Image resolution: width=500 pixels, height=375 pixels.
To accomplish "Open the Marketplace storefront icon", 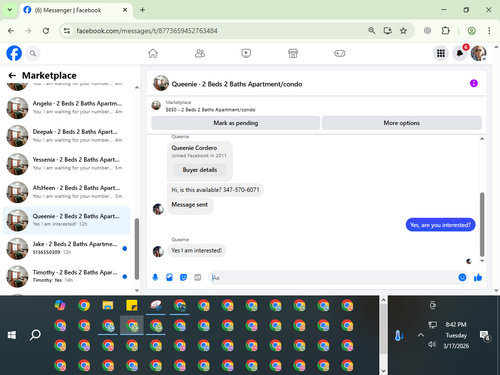I will [293, 53].
